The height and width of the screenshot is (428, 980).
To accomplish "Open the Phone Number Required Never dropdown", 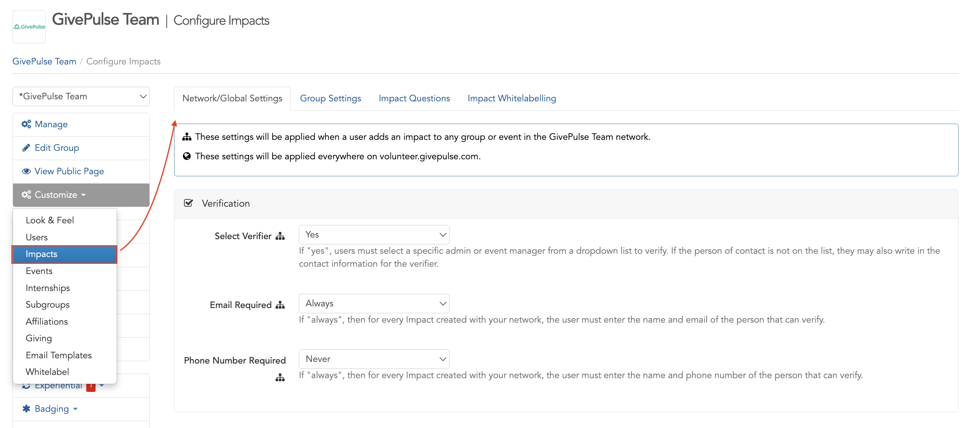I will click(374, 359).
